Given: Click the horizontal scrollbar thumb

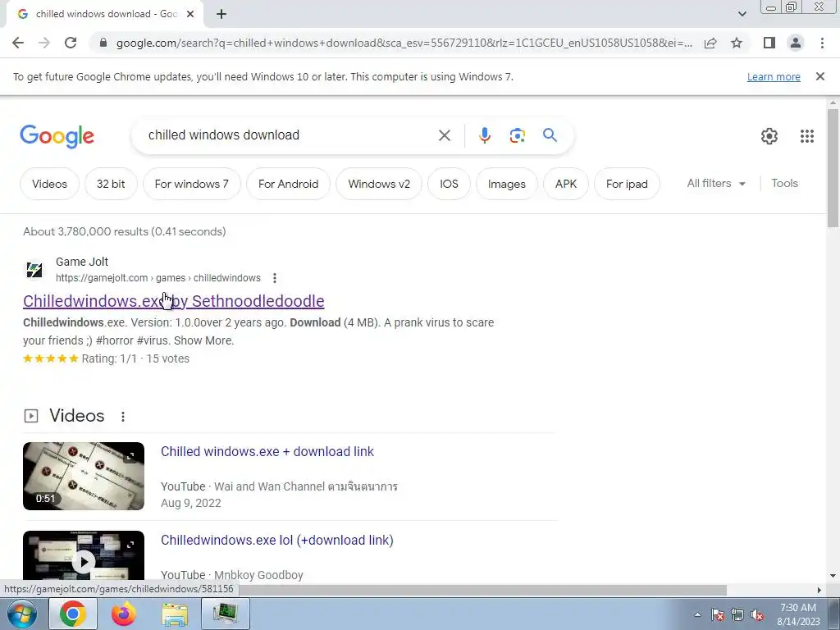Looking at the screenshot, I should [482, 590].
